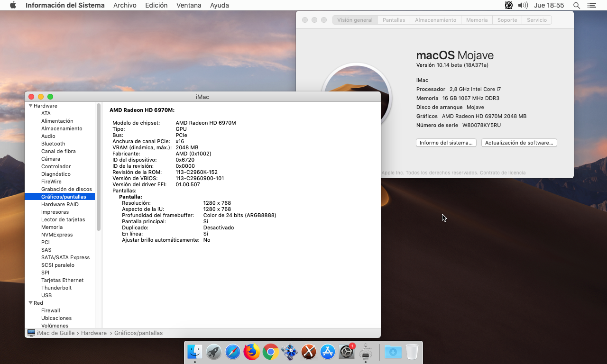This screenshot has width=607, height=364.
Task: Select SATA/SATA Express in the sidebar
Action: [65, 257]
